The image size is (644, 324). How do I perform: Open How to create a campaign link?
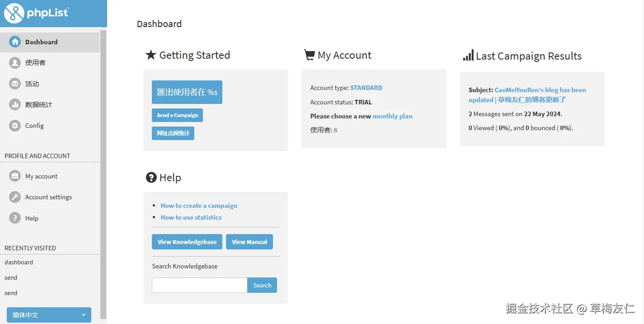199,206
